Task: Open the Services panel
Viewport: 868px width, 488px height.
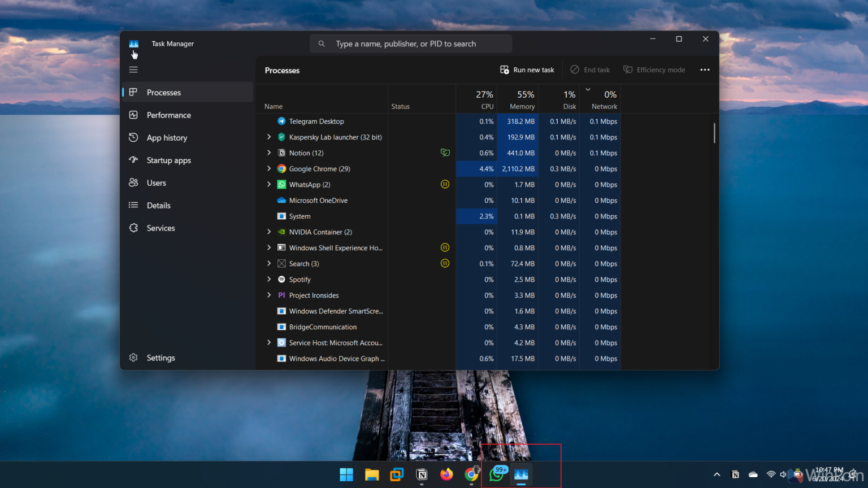Action: coord(160,228)
